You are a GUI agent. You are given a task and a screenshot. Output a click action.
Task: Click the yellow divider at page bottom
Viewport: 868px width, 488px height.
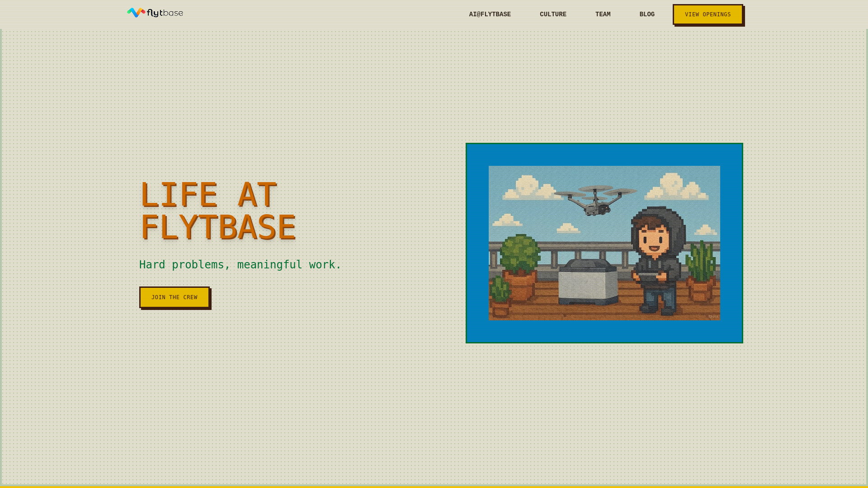(x=434, y=487)
